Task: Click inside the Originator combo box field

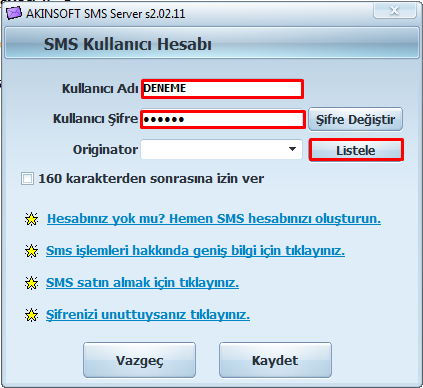Action: (221, 149)
